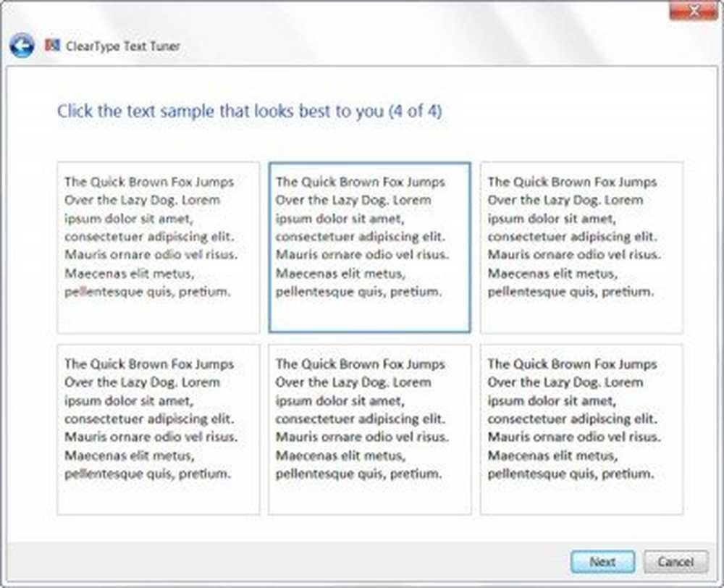
Task: Cancel the ClearType tuning wizard
Action: (675, 562)
